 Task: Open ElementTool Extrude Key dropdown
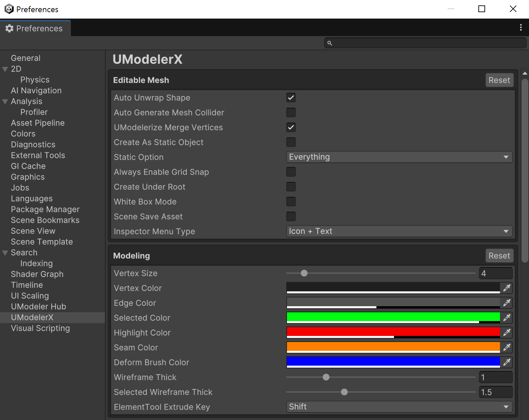point(399,407)
